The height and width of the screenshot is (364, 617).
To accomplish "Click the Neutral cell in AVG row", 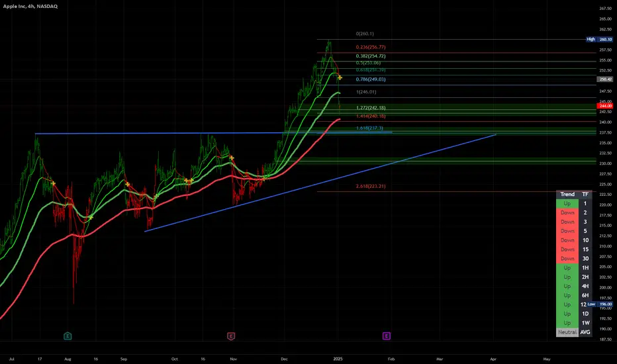I will (567, 332).
